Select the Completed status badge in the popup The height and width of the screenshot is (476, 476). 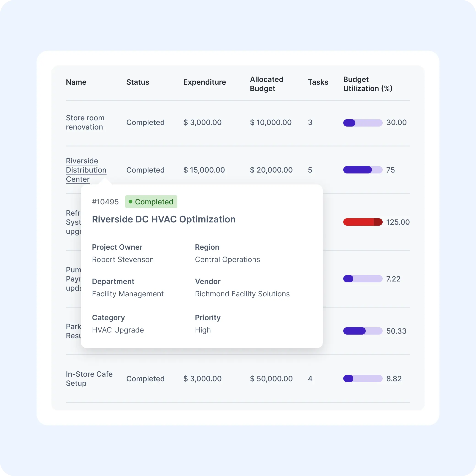151,202
